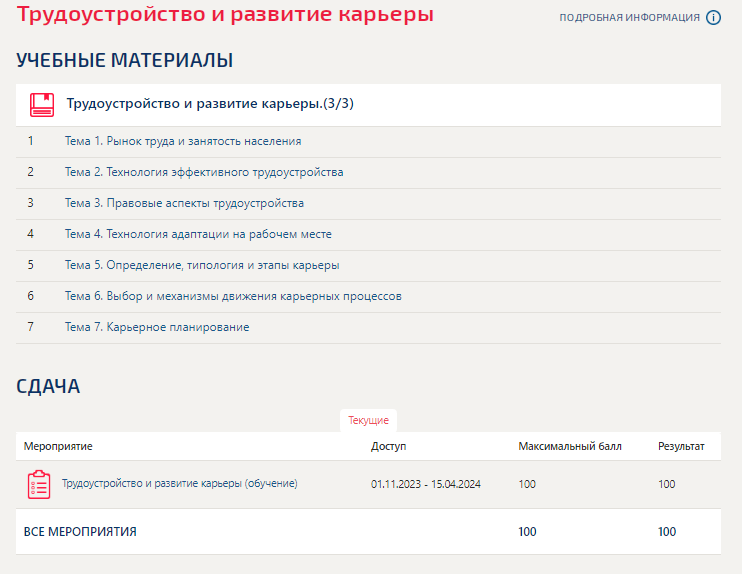The height and width of the screenshot is (574, 742).
Task: Click the УЧЕБНЫЕ МАТЕРИАЛЫ heading
Action: 124,61
